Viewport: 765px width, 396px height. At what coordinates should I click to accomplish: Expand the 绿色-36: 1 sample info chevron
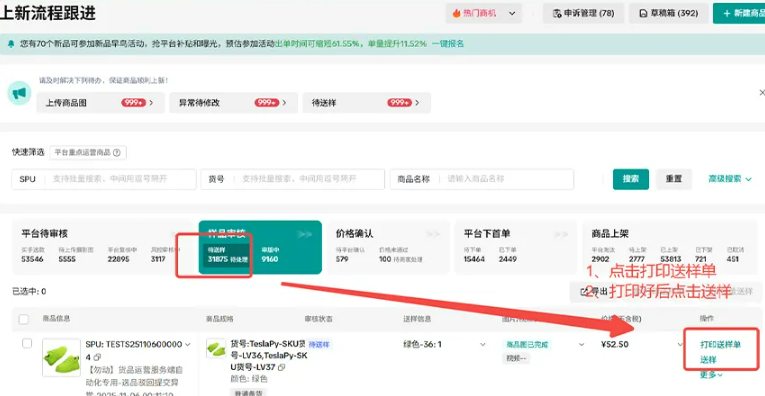(483, 344)
